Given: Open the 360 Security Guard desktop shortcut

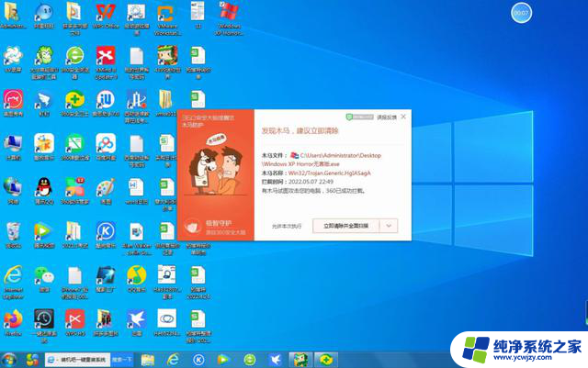Looking at the screenshot, I should pyautogui.click(x=75, y=103).
